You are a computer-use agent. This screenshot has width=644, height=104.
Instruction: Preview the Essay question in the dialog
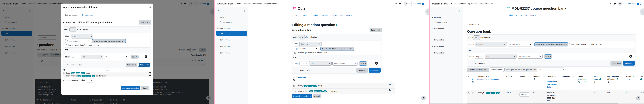click(150, 73)
